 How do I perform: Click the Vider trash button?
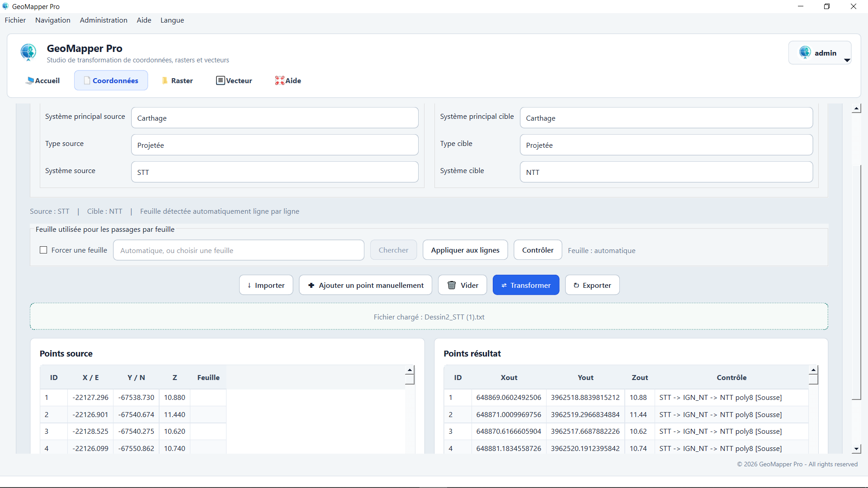click(x=462, y=285)
